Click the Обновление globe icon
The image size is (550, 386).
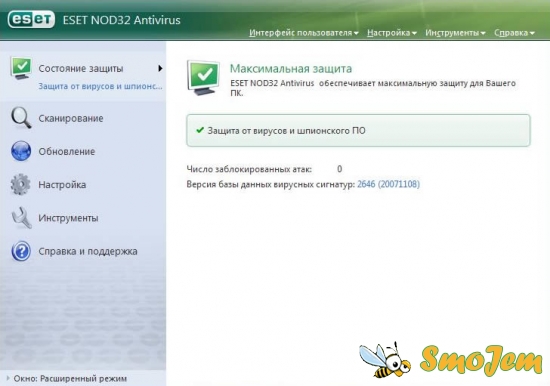point(21,151)
